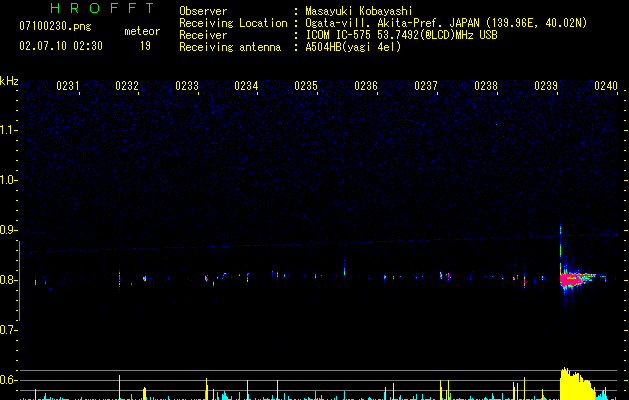Click the 0232 time marker

(x=127, y=86)
